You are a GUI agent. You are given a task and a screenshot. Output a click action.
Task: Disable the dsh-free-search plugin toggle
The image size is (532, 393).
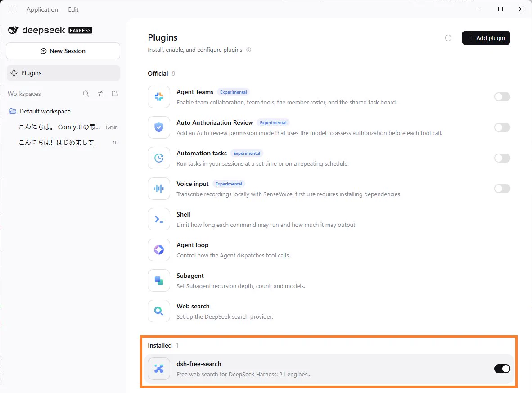click(502, 369)
